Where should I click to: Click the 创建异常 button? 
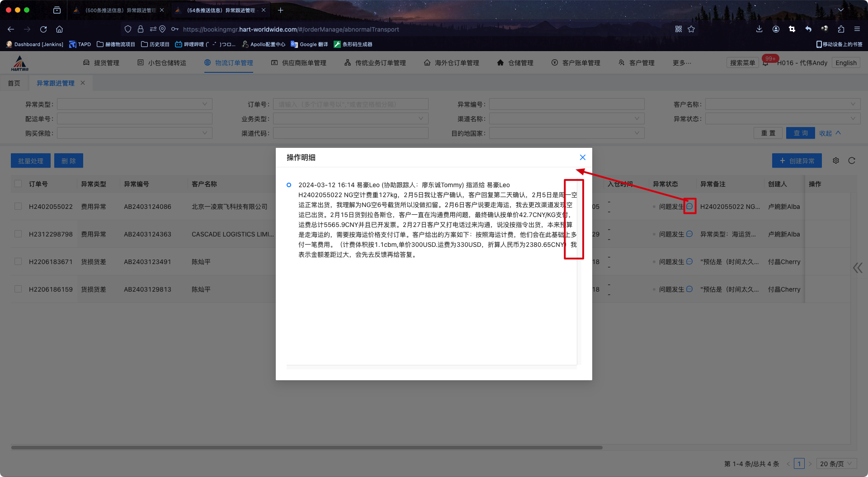(x=797, y=161)
